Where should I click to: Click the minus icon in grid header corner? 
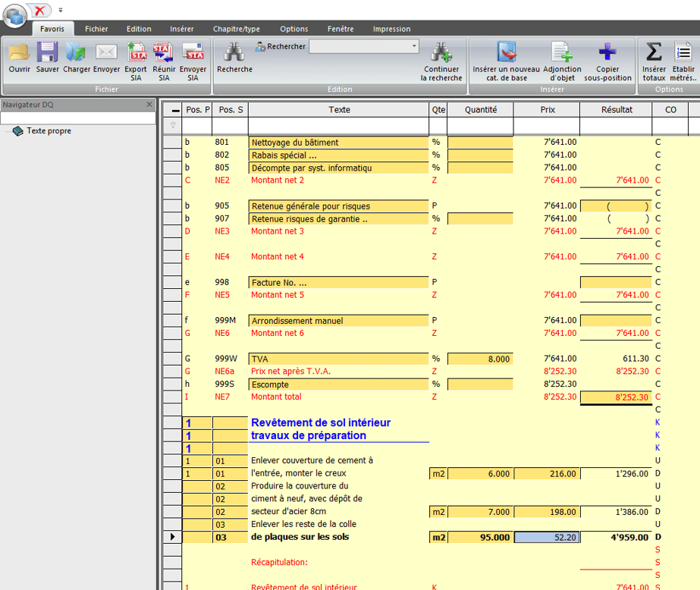point(175,110)
